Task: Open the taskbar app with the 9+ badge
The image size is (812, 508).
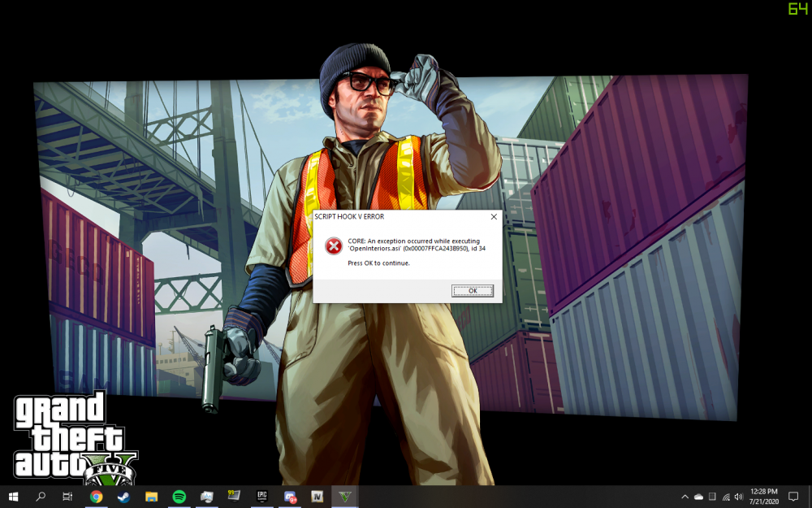Action: (288, 496)
